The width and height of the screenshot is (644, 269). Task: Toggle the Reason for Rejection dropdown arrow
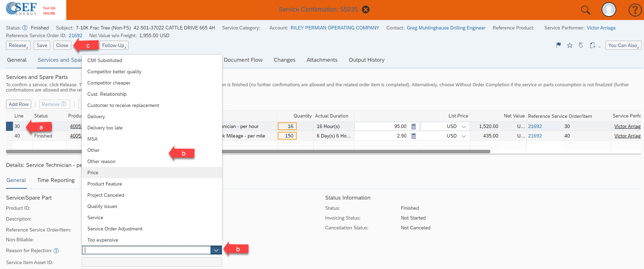216,250
